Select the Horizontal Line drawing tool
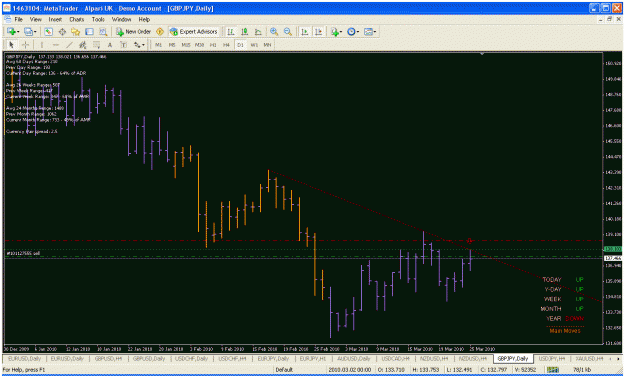Image resolution: width=625 pixels, height=376 pixels. 55,45
